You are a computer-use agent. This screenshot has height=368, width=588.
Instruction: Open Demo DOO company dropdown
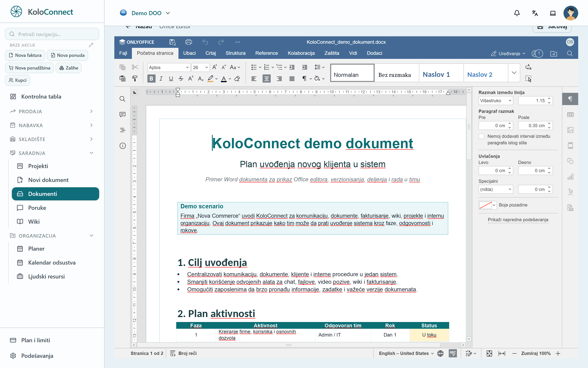[145, 13]
